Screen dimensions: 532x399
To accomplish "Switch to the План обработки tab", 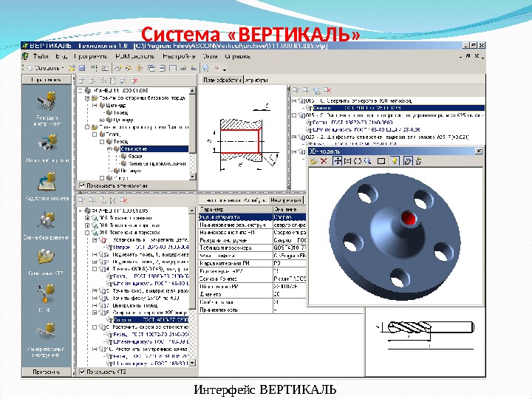I will pyautogui.click(x=222, y=80).
